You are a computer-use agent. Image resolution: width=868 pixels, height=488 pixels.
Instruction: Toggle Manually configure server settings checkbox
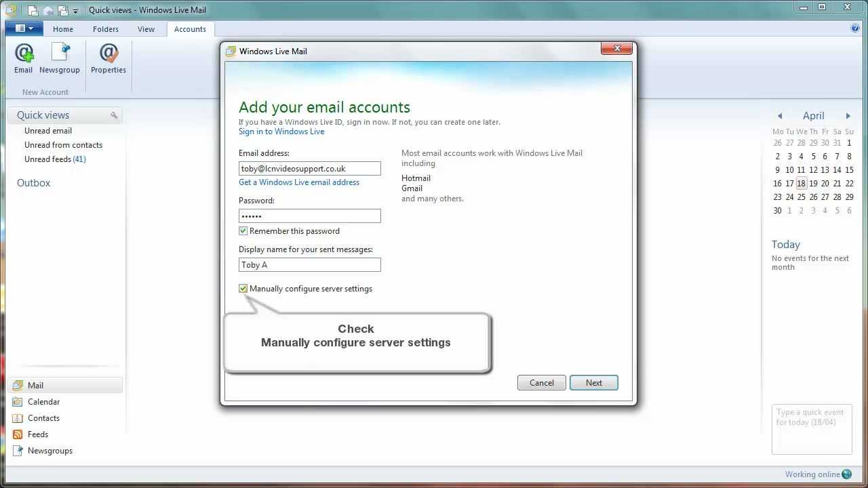(243, 289)
